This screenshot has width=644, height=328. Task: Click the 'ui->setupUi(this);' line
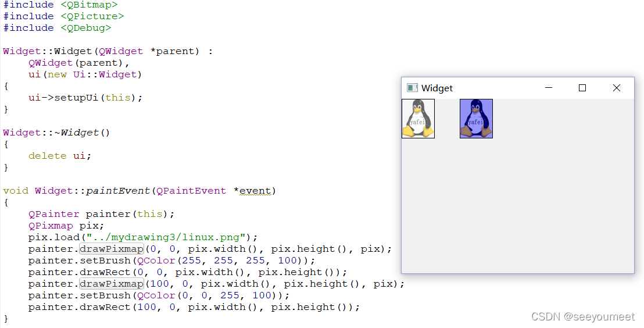click(x=85, y=98)
